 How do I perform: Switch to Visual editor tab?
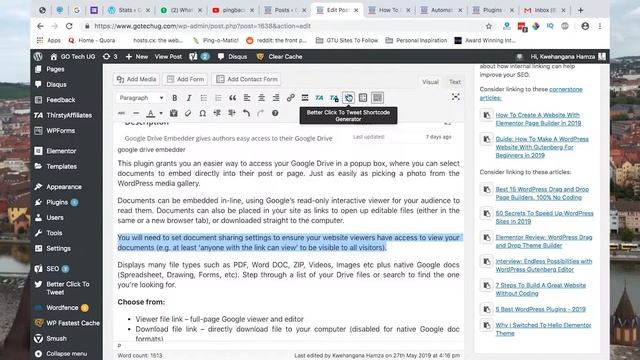(430, 82)
